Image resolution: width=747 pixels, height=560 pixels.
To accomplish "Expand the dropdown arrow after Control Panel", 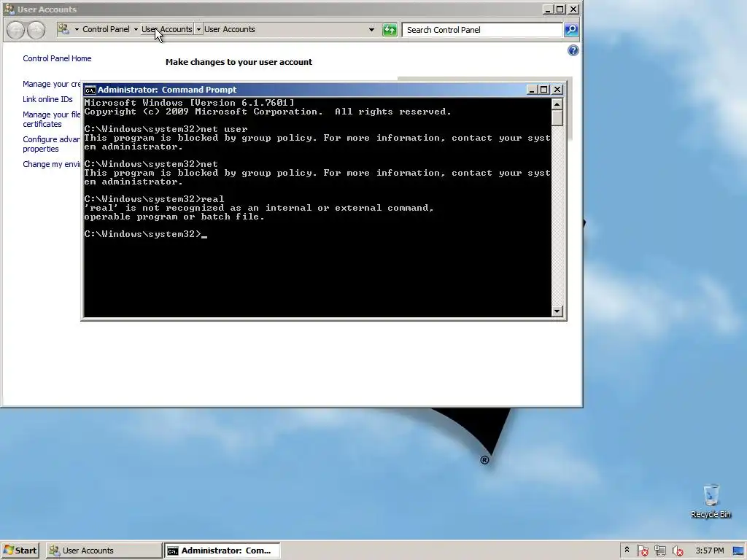I will [x=136, y=29].
